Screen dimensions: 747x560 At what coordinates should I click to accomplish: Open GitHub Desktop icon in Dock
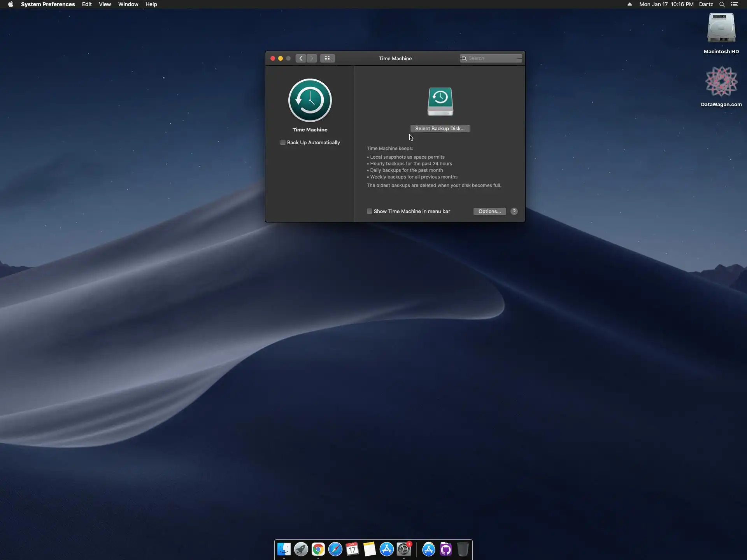445,549
